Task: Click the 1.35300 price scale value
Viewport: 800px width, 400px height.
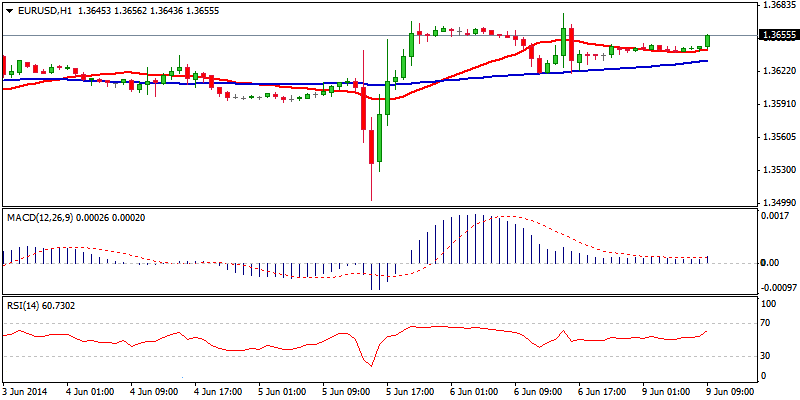Action: click(778, 170)
